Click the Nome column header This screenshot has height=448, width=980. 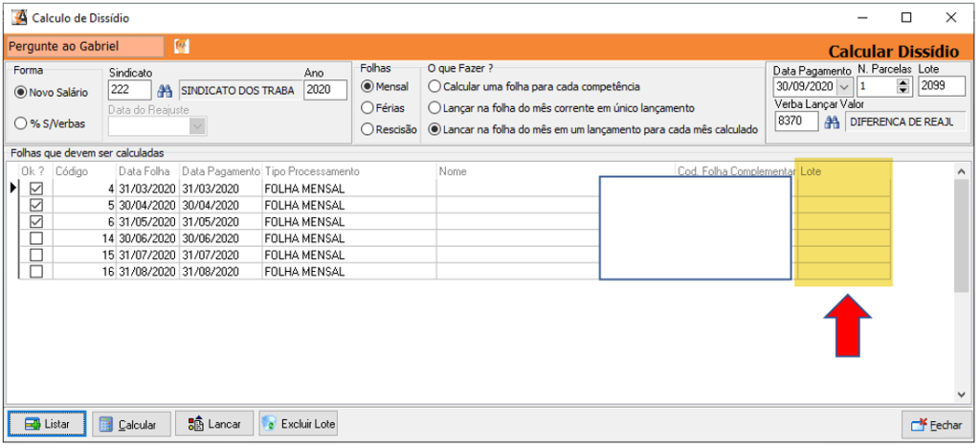coord(556,170)
